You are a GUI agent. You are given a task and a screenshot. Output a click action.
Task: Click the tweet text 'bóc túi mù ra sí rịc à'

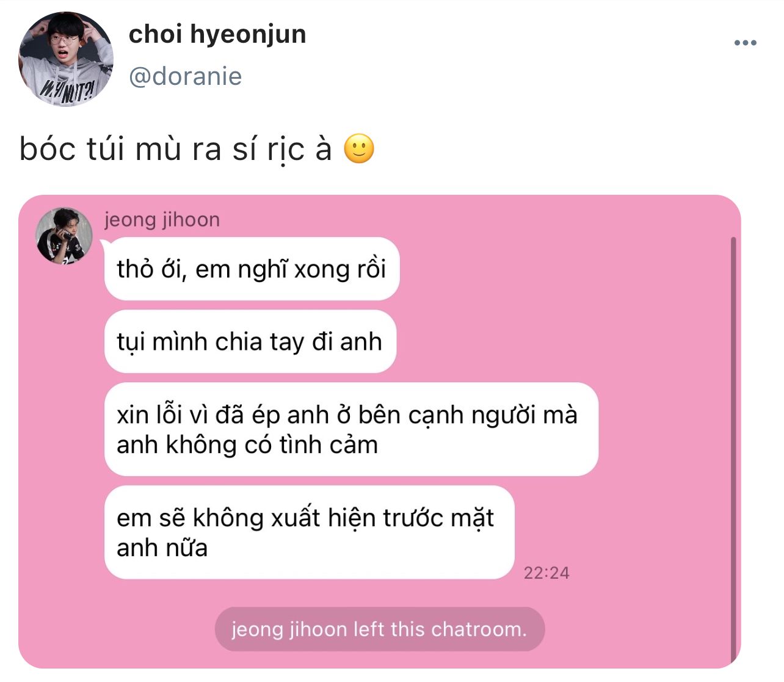point(176,149)
